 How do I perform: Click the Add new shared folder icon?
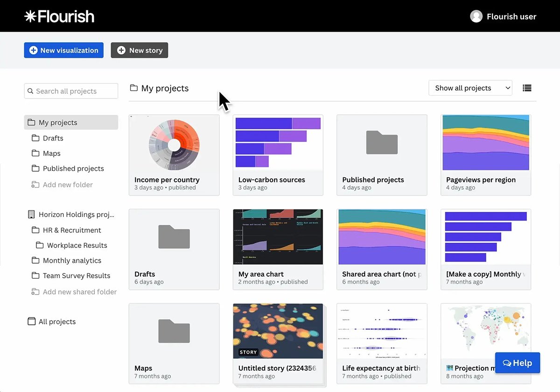click(x=35, y=292)
